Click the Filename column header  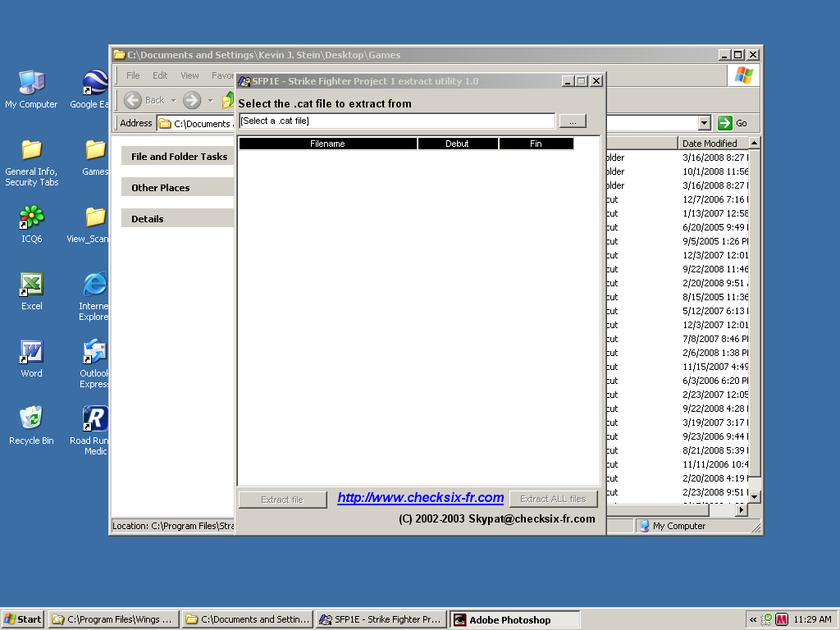[x=328, y=144]
